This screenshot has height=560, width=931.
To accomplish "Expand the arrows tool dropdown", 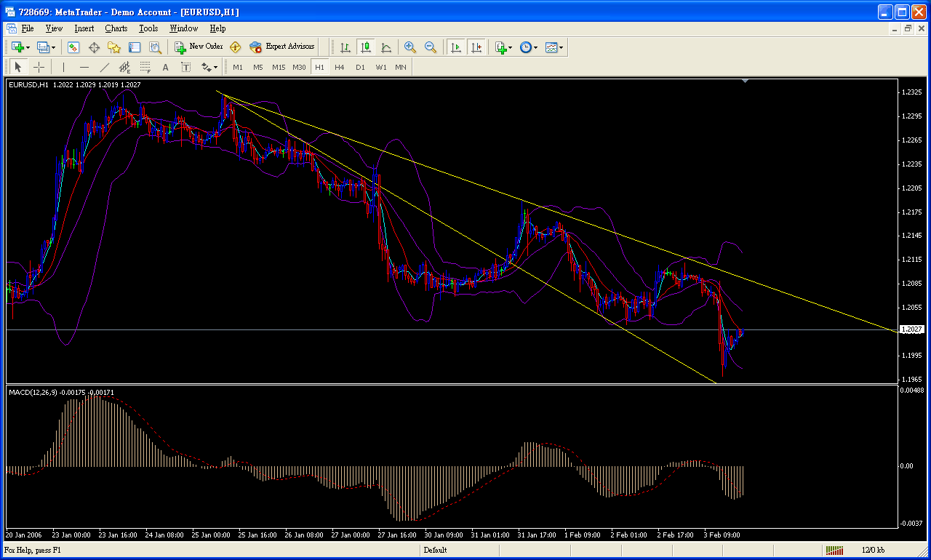I will [215, 68].
